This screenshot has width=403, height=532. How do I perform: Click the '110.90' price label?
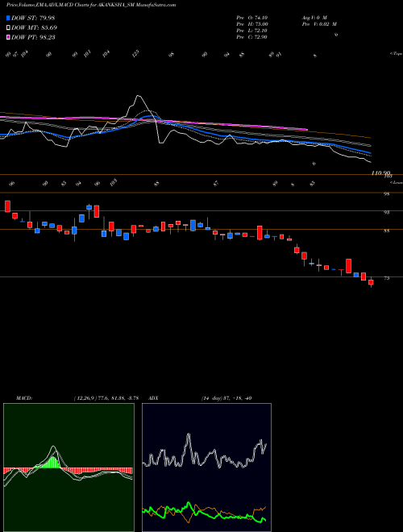[381, 173]
